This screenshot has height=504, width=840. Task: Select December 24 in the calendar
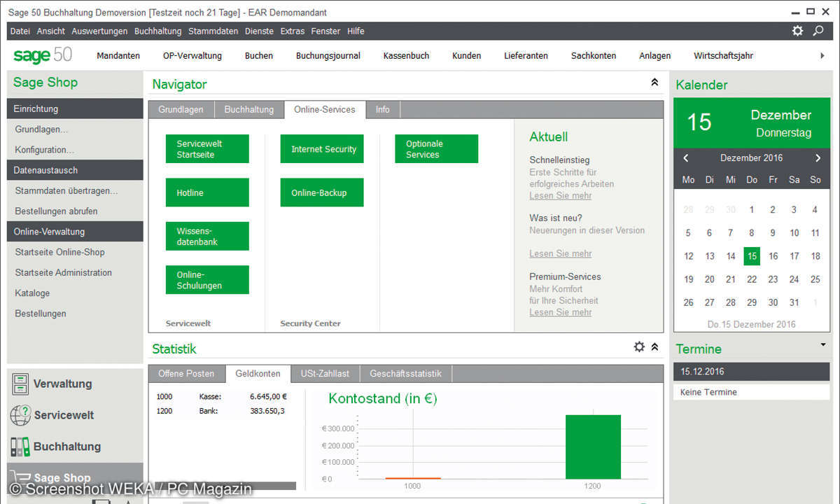pos(794,279)
